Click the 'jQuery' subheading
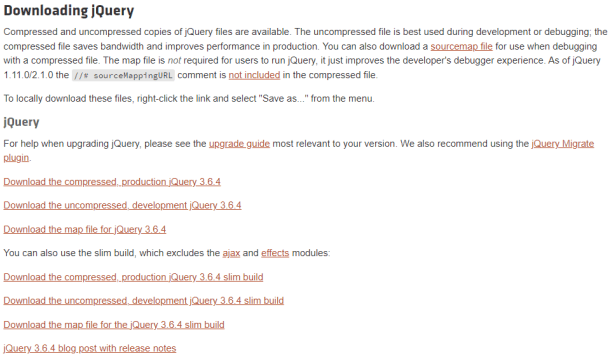 [x=21, y=122]
